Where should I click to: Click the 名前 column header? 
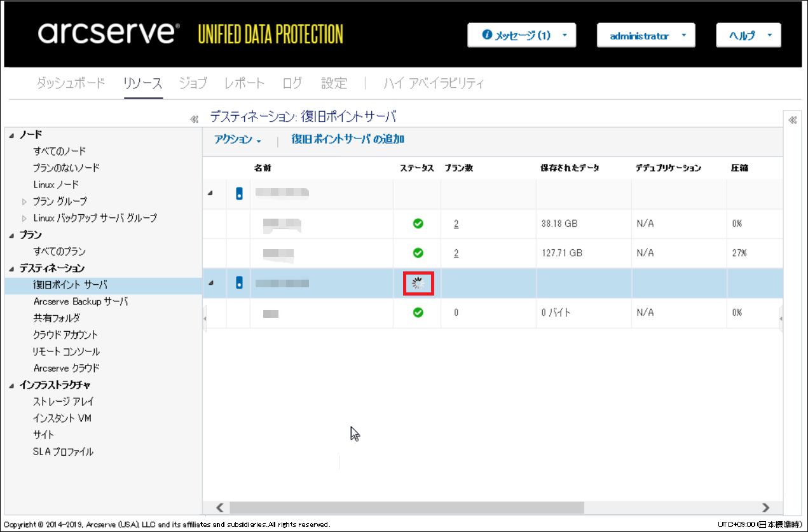(x=263, y=168)
